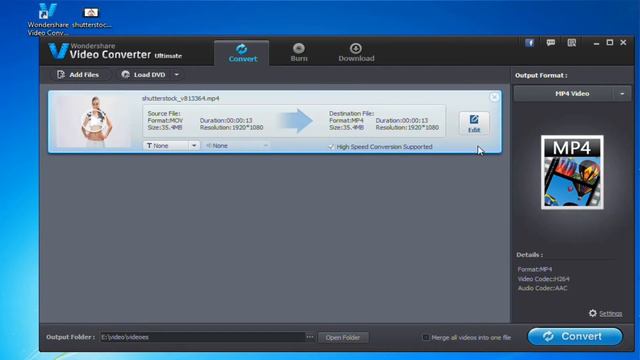Click the output format dropdown arrow
Image resolution: width=640 pixels, height=360 pixels.
(x=622, y=93)
